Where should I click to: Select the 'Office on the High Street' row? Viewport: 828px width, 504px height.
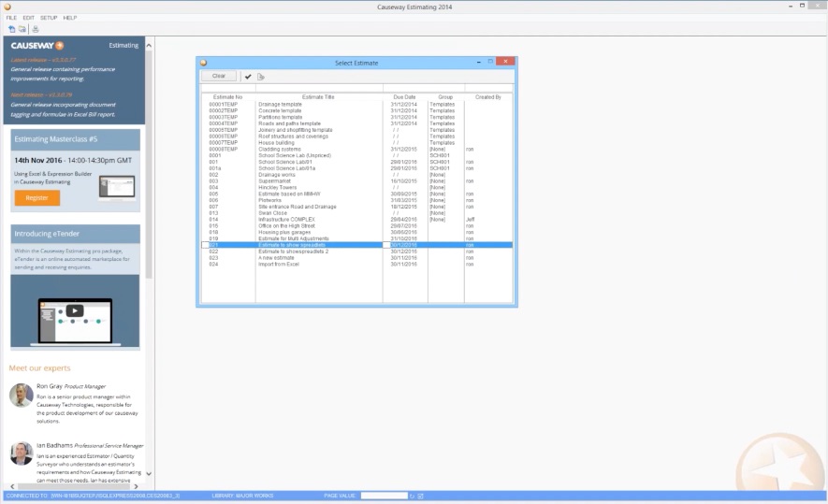(x=357, y=226)
